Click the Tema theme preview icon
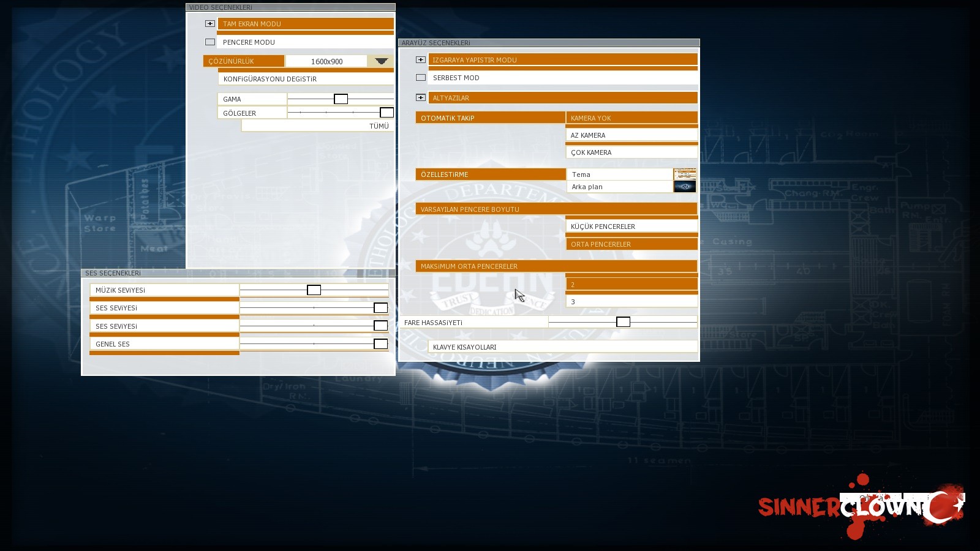The height and width of the screenshot is (551, 980). coord(685,174)
